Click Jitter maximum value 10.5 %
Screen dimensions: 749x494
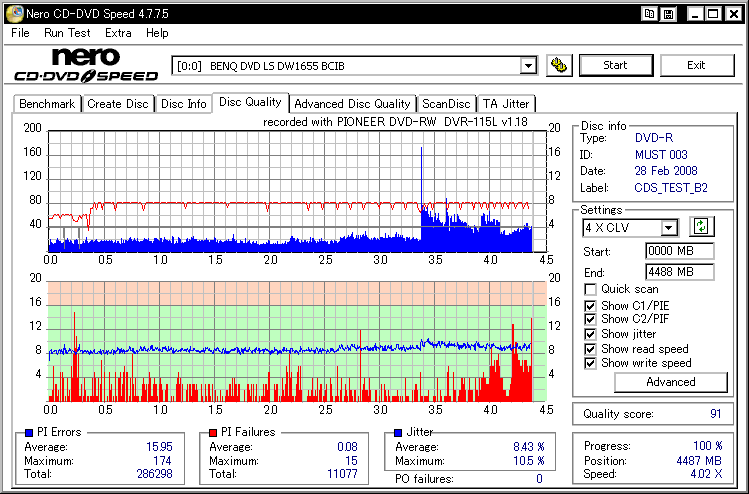(x=529, y=461)
